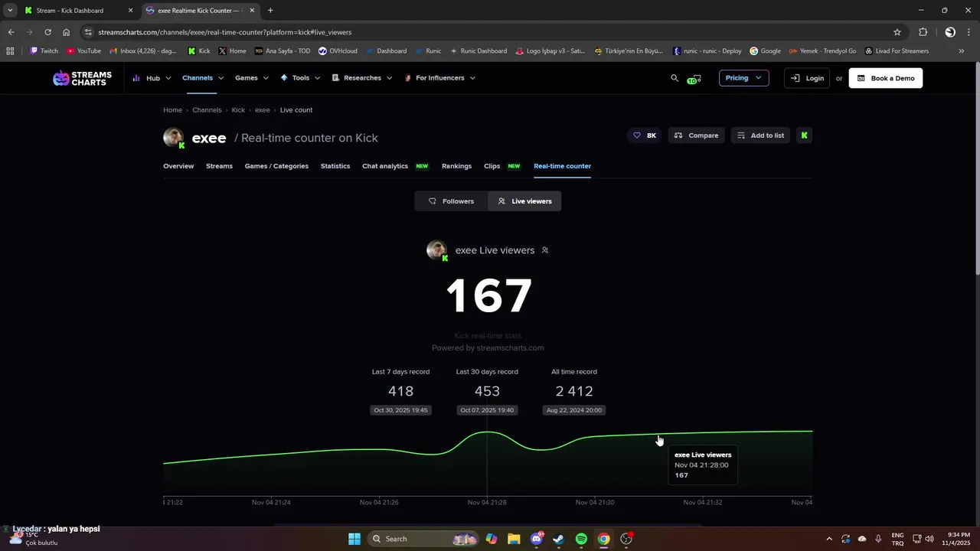Show more bookmarks with chevron
980x551 pixels.
(962, 51)
